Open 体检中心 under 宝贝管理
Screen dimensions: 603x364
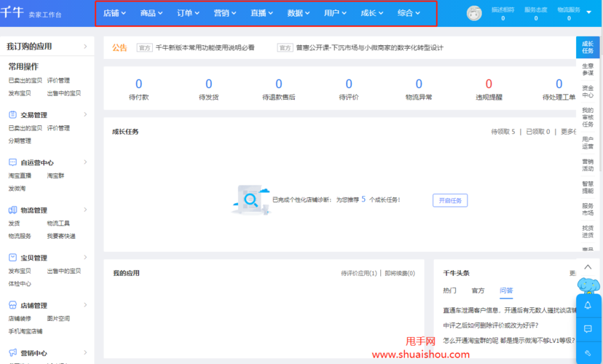pos(20,284)
